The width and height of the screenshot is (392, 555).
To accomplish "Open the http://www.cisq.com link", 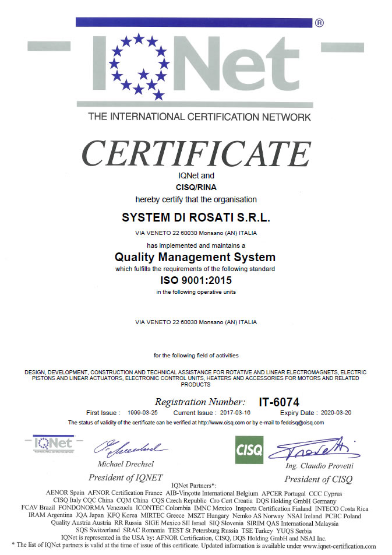I will tap(221, 422).
